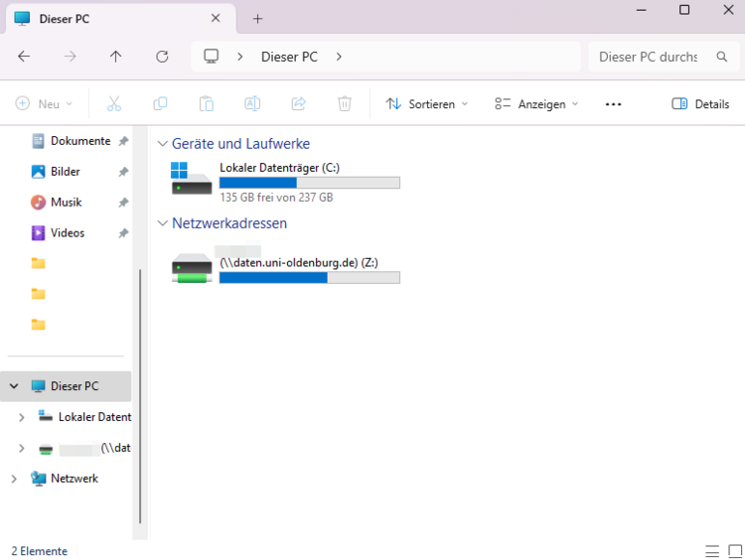Collapse the Geräte und Laufwerke group

(163, 144)
